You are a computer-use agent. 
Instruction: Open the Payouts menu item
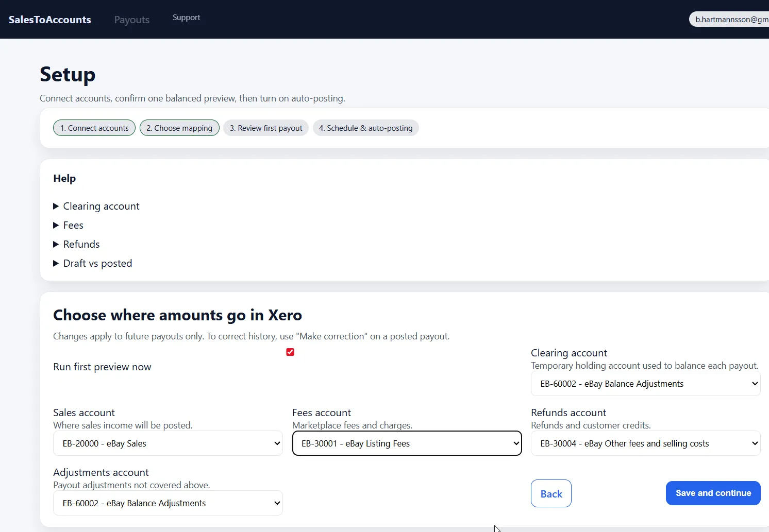tap(131, 19)
